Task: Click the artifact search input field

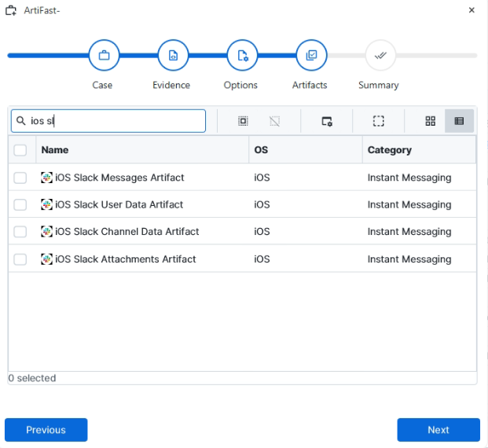Action: tap(108, 121)
